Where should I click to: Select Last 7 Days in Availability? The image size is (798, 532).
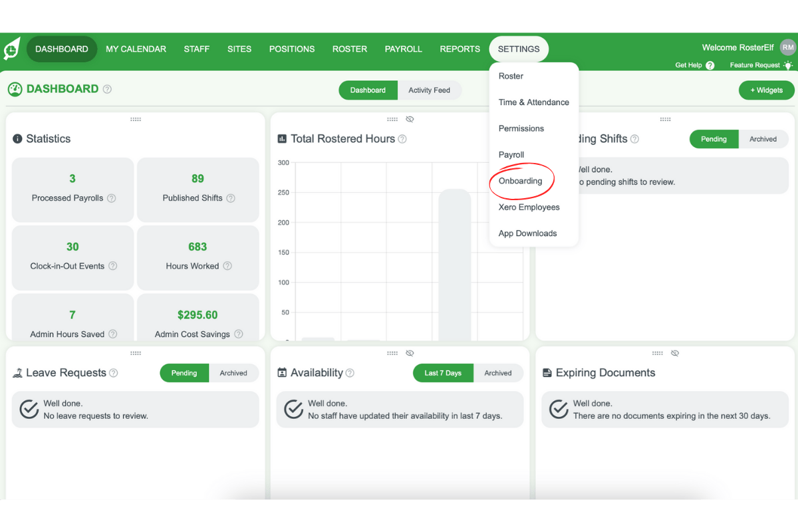(443, 373)
